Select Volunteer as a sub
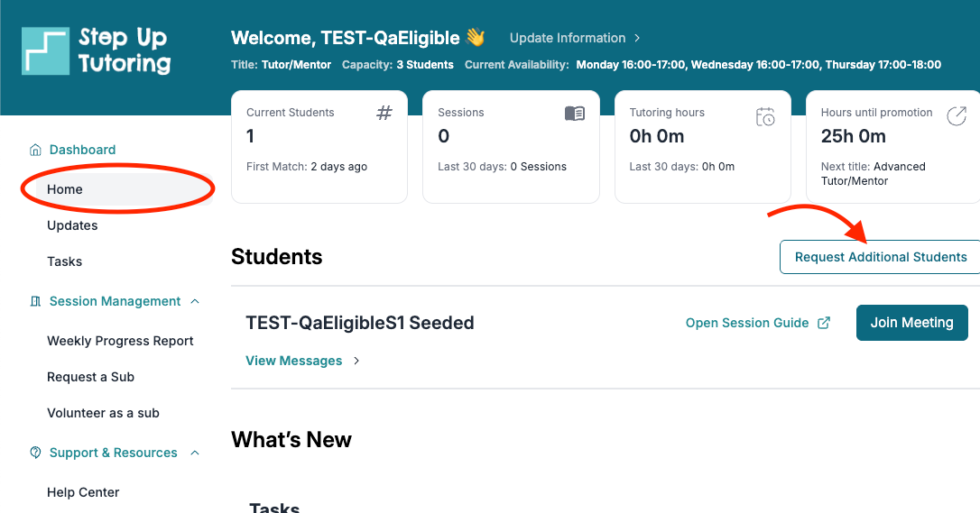Screen dimensions: 980x513 (103, 413)
